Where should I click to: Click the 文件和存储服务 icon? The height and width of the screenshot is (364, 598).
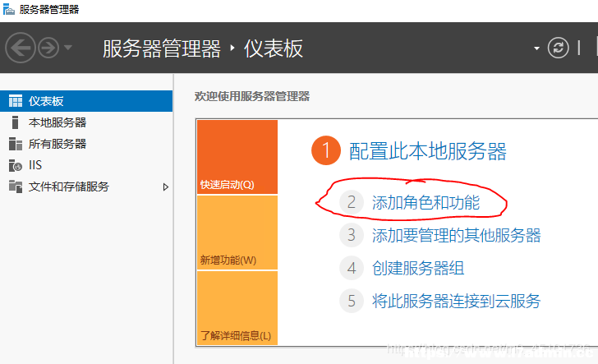16,187
